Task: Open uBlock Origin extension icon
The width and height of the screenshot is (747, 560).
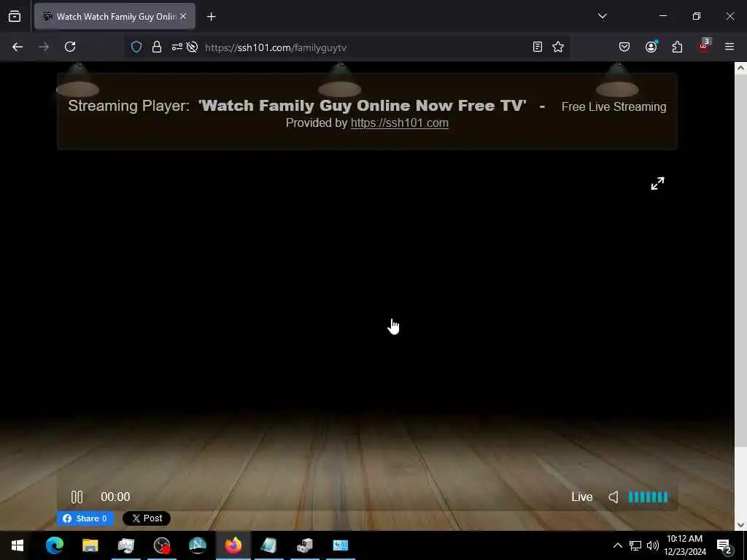Action: pyautogui.click(x=704, y=46)
